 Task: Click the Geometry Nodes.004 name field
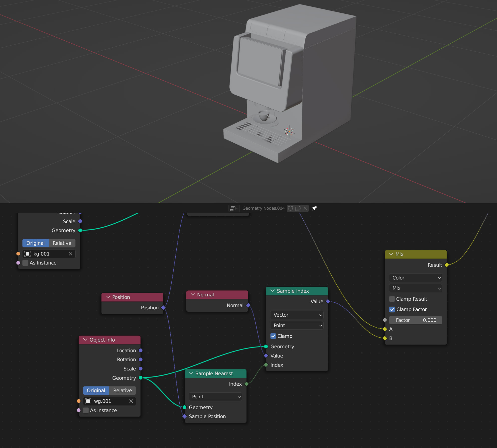pos(263,208)
